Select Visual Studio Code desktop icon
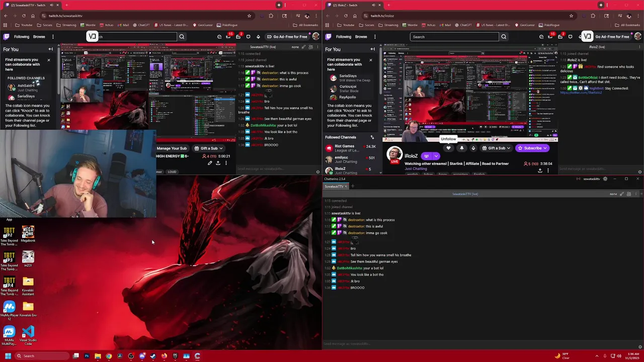 (28, 335)
